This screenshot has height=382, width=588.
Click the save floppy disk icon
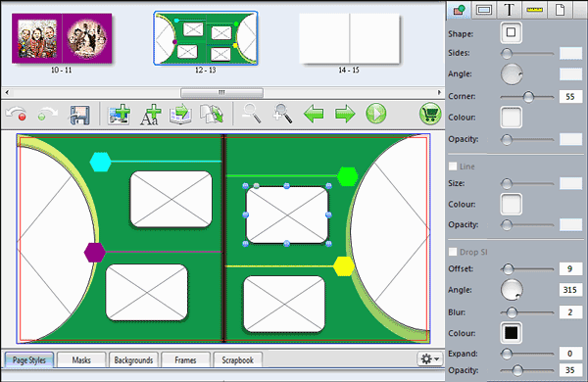click(79, 115)
